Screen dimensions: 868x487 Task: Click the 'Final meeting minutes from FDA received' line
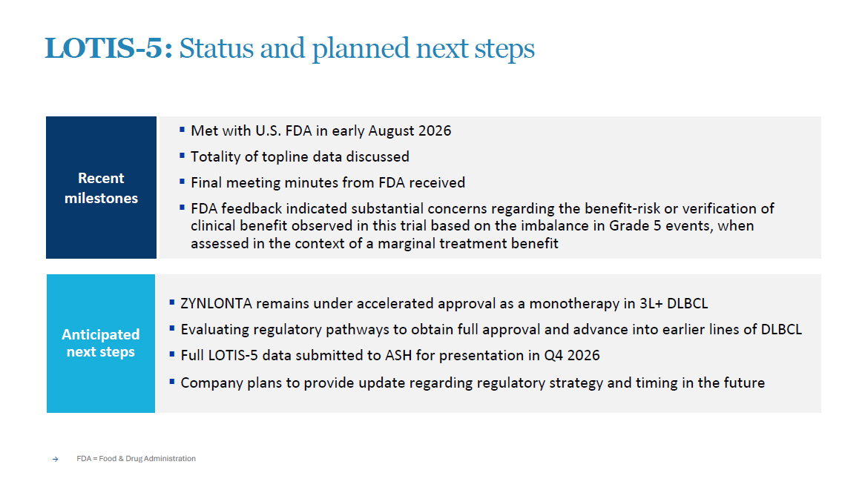(328, 183)
